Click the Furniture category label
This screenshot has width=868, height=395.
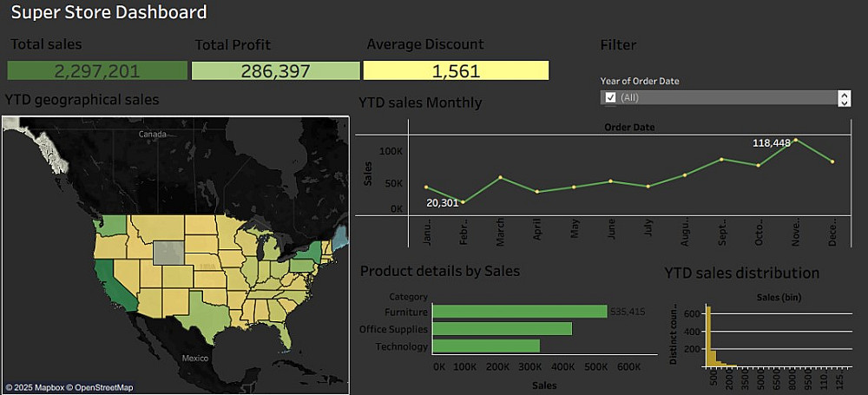tap(406, 312)
